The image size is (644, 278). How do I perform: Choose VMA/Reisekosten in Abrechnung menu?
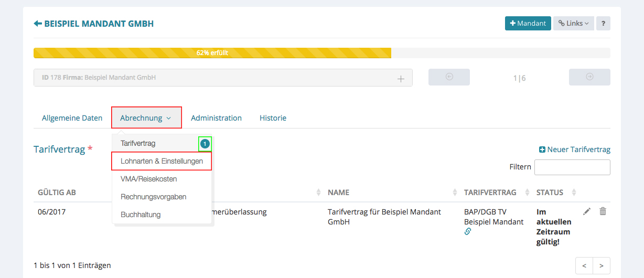pos(148,179)
